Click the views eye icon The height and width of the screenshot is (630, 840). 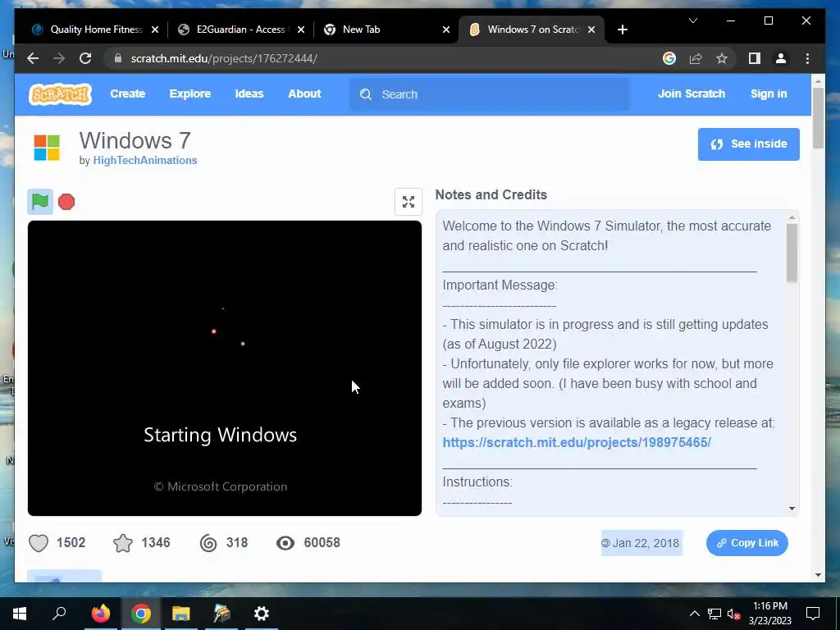(x=285, y=543)
